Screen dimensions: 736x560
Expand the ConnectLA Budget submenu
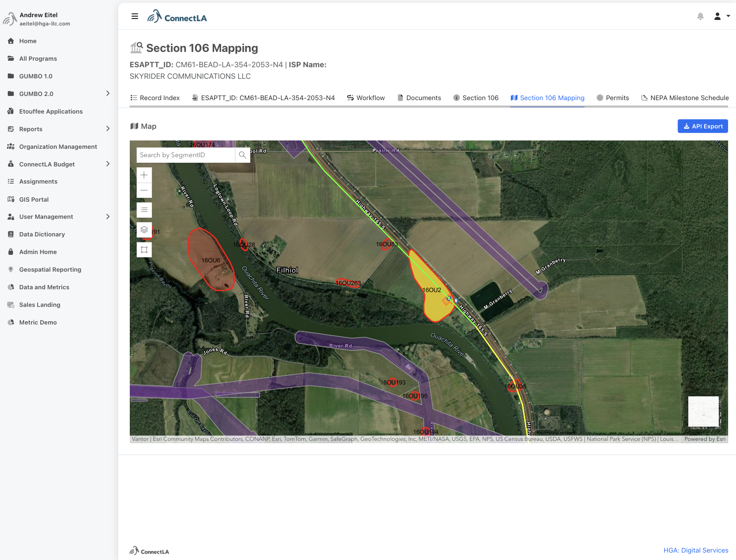point(108,164)
